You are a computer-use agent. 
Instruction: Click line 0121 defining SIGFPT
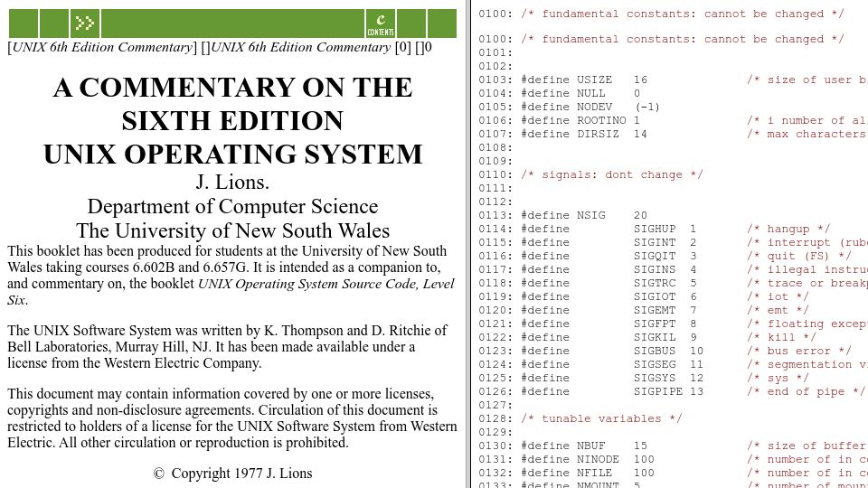click(673, 324)
